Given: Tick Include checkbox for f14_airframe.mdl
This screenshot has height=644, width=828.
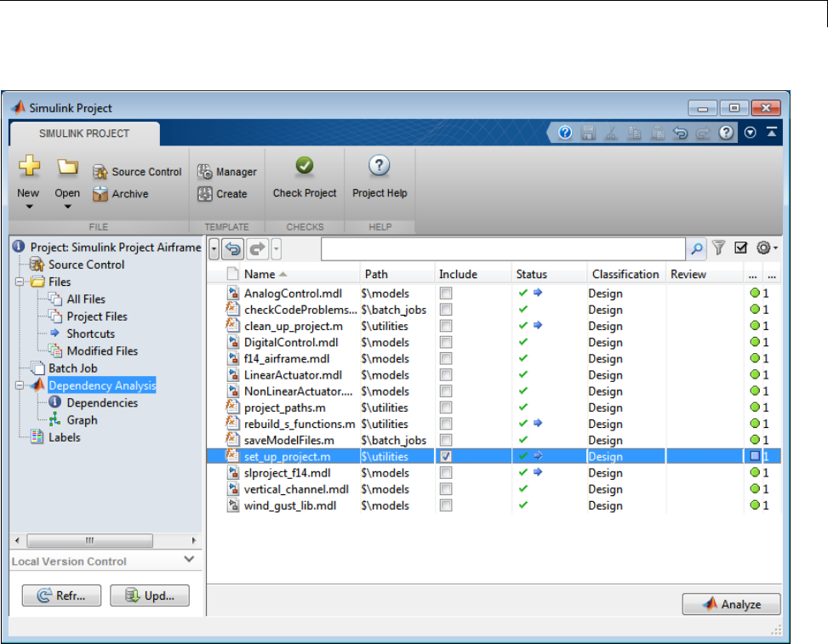Looking at the screenshot, I should (x=446, y=358).
